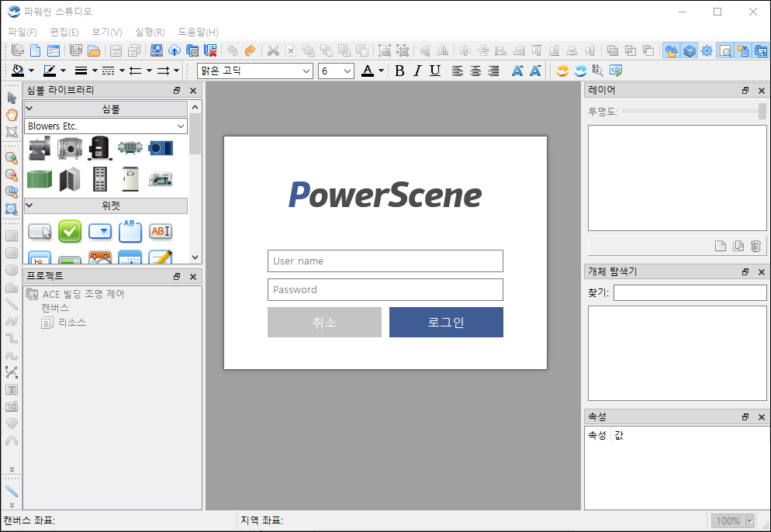Select the ellipse shape tool
Image resolution: width=771 pixels, height=532 pixels.
pyautogui.click(x=12, y=270)
